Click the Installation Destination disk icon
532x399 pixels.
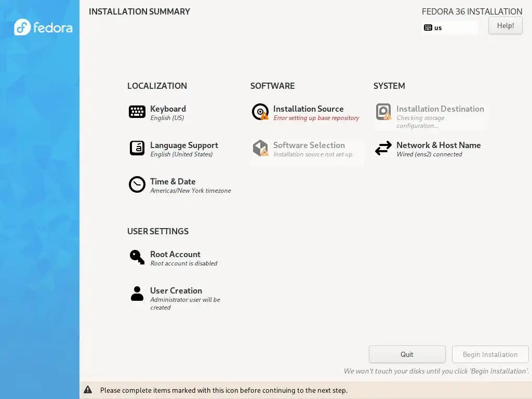coord(383,112)
